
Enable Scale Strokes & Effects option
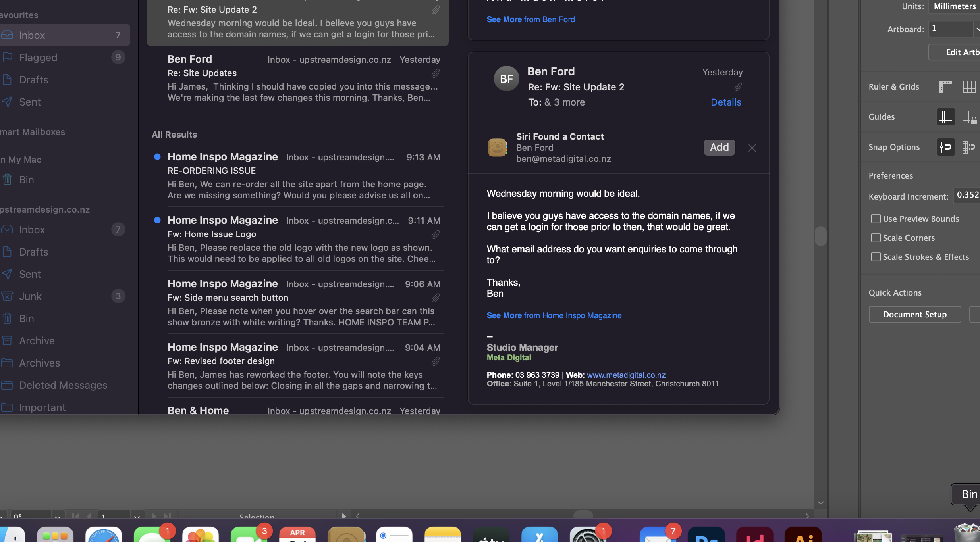pos(876,257)
